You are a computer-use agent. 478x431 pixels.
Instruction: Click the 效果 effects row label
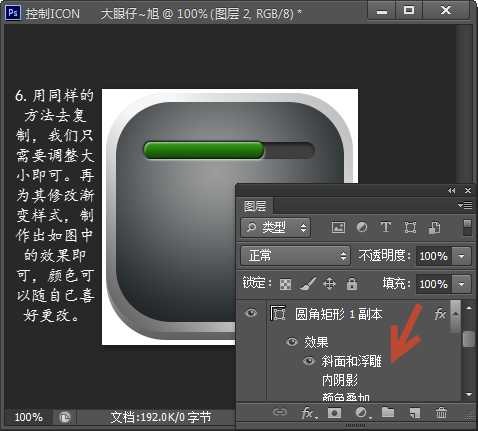point(316,342)
